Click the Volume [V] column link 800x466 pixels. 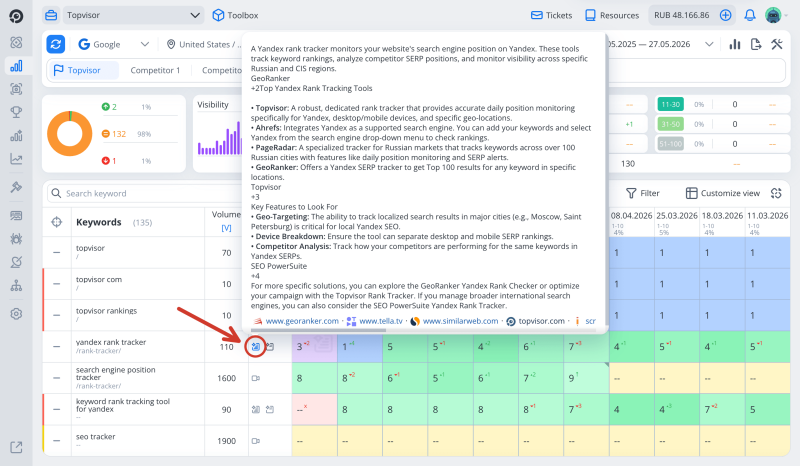[x=226, y=228]
